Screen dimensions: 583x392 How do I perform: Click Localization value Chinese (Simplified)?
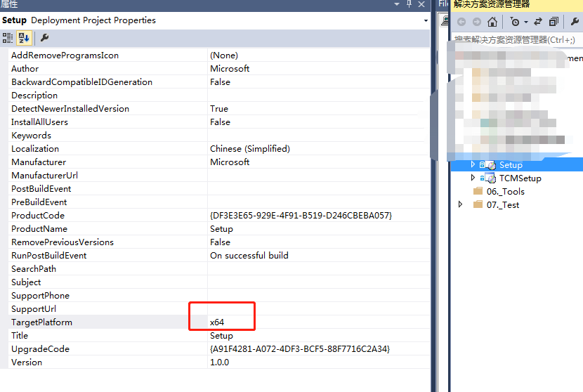tap(250, 149)
